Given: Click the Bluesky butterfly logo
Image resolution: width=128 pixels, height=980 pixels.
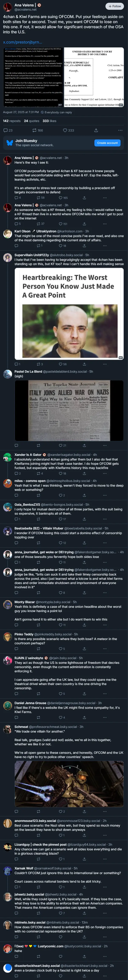Looking at the screenshot, I should click(10, 143).
